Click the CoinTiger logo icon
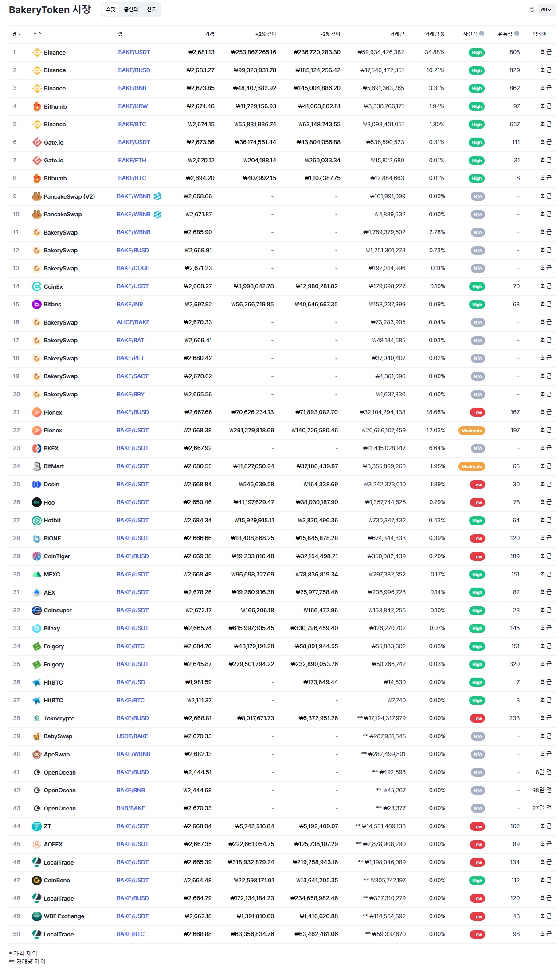This screenshot has width=560, height=971. tap(37, 556)
